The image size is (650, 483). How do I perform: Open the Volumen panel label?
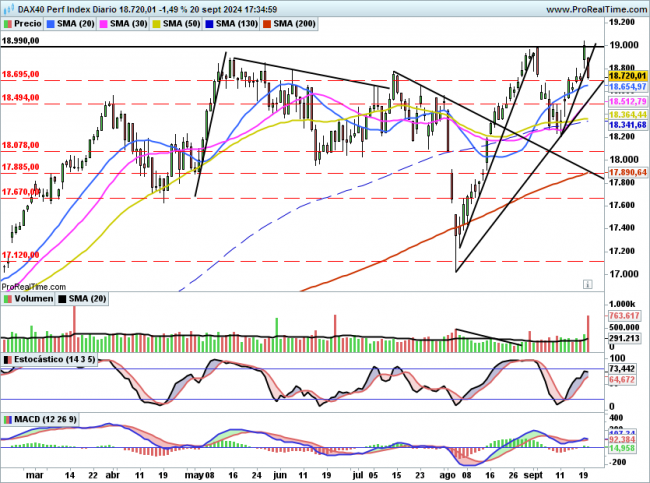tap(28, 299)
